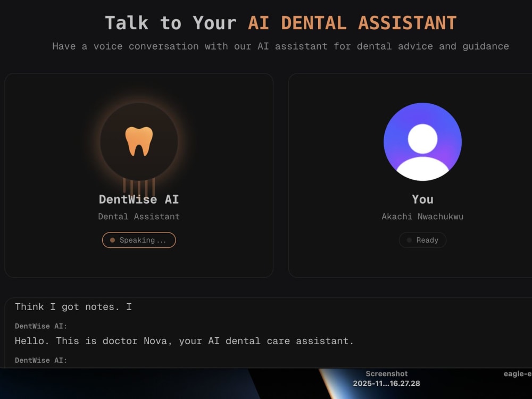
Task: Click the eagle-e desktop file label
Action: (518, 373)
